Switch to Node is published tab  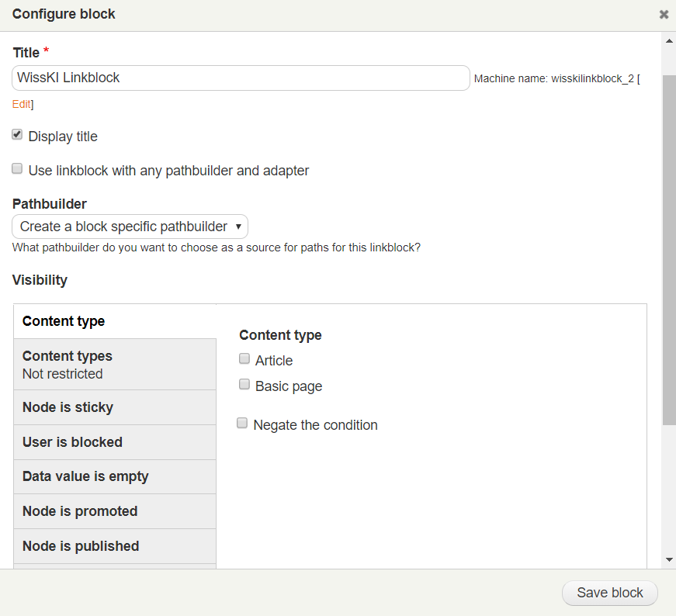[115, 546]
